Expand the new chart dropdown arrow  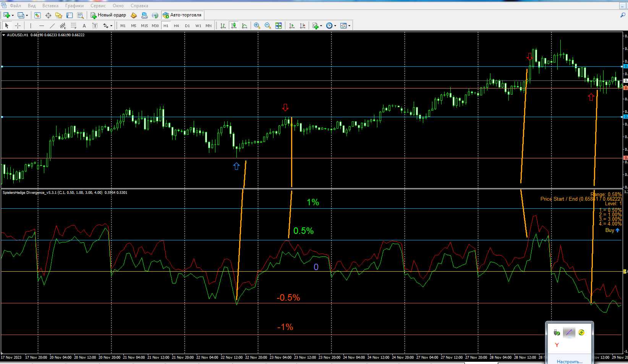coord(13,15)
